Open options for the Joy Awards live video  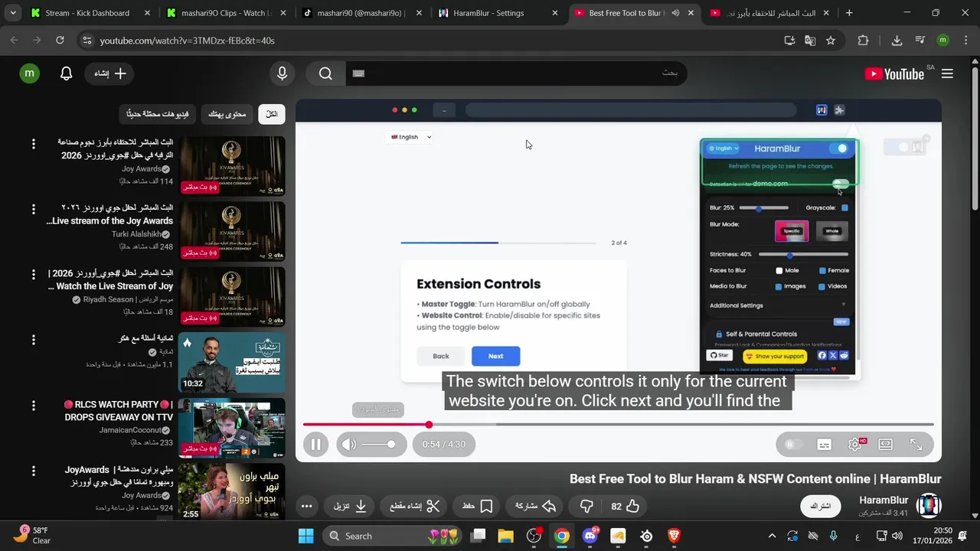tap(33, 144)
